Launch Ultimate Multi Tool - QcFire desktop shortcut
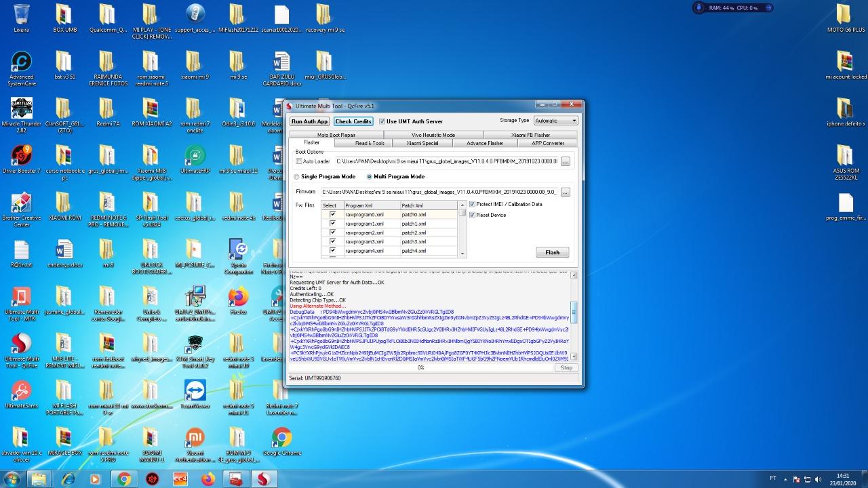868x488 pixels. tap(21, 350)
